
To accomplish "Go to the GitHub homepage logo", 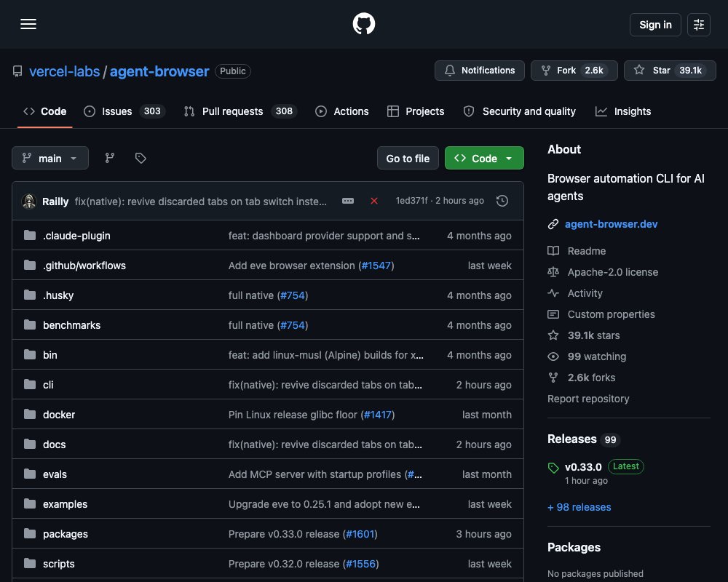I will [x=363, y=24].
